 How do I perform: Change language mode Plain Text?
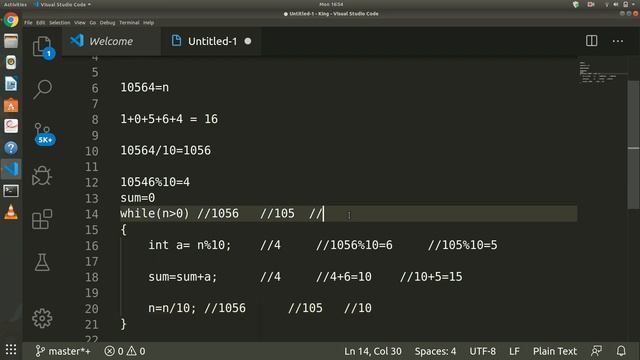click(555, 351)
